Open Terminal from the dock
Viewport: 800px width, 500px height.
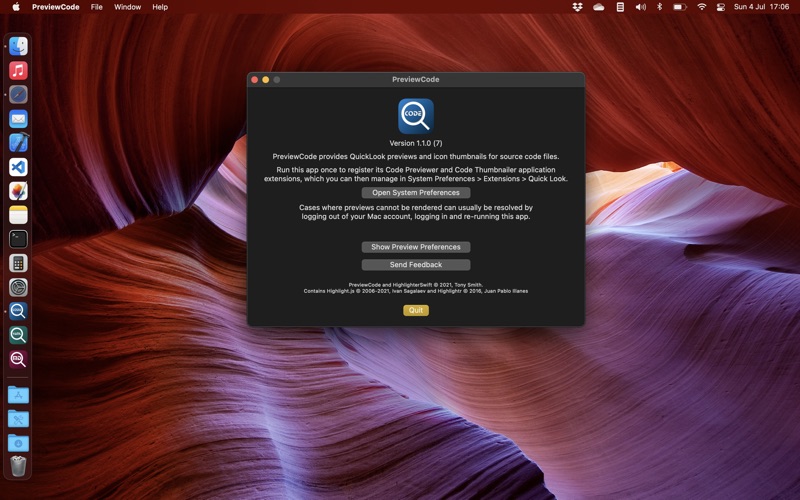(18, 239)
